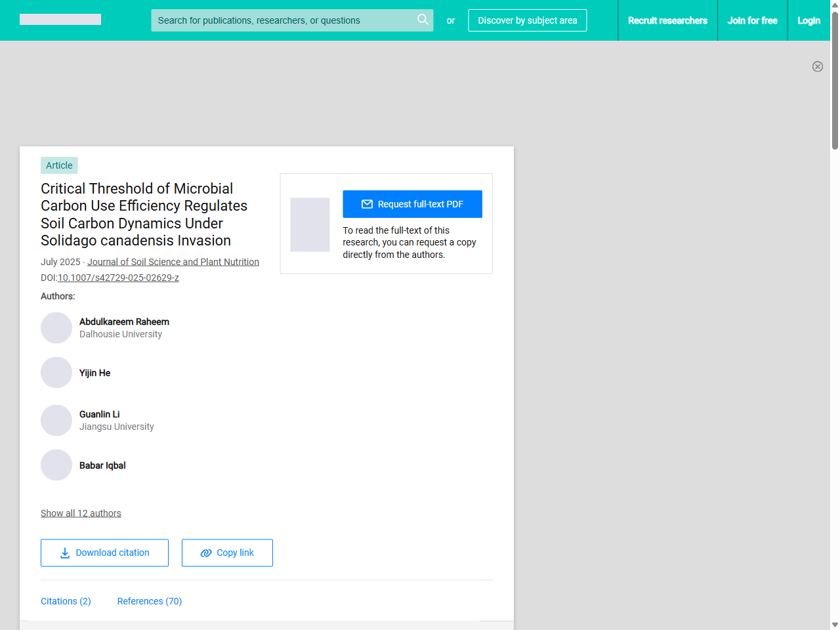
Task: Switch to Citations (2) tab
Action: (x=66, y=601)
